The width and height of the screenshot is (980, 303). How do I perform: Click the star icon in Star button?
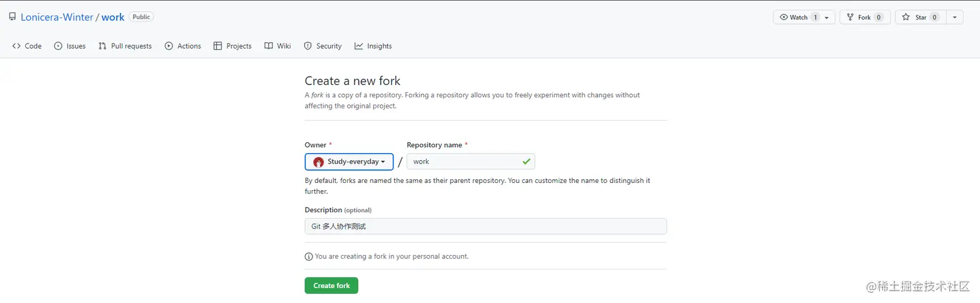click(905, 18)
